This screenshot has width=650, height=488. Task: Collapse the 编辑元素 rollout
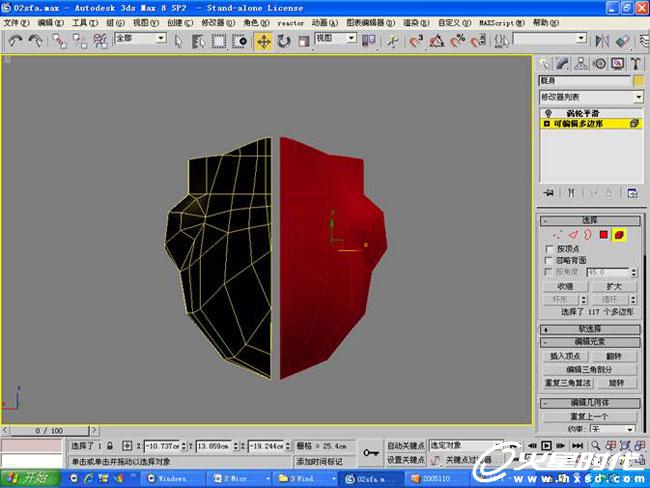click(x=590, y=342)
